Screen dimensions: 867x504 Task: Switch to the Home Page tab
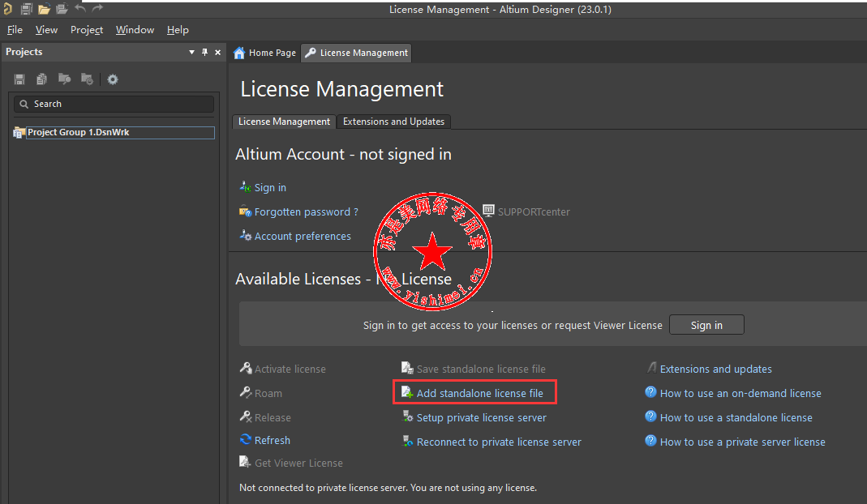(265, 53)
